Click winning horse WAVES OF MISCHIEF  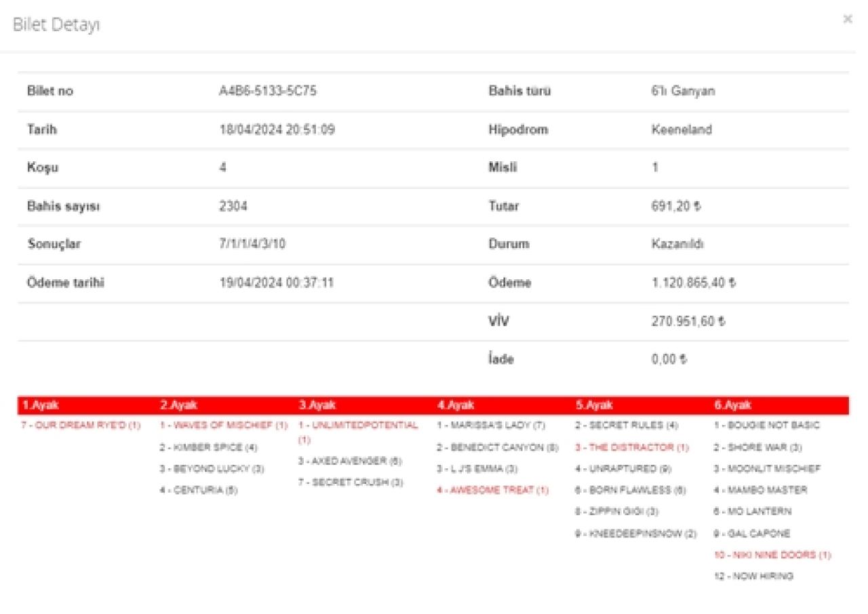coord(224,426)
